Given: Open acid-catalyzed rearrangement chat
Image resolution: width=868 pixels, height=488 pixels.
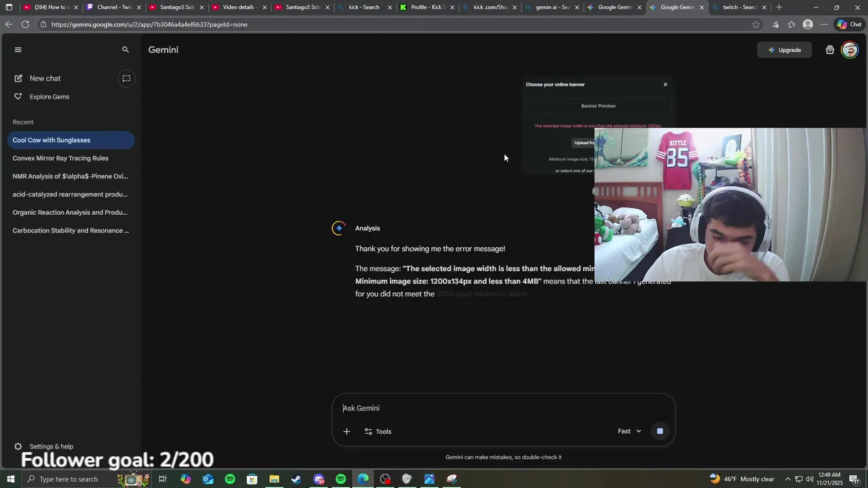Looking at the screenshot, I should [71, 195].
